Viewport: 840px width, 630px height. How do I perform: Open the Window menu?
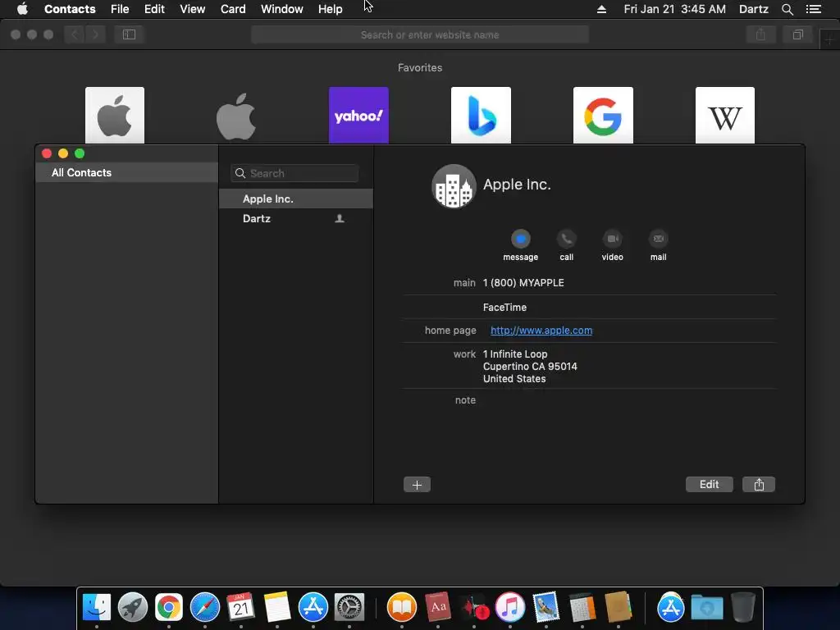point(282,9)
